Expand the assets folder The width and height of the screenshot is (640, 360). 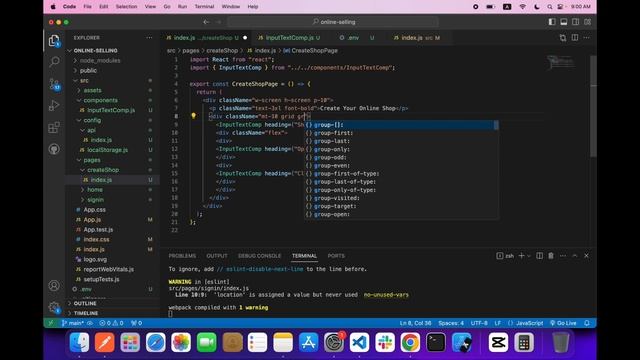click(x=92, y=90)
